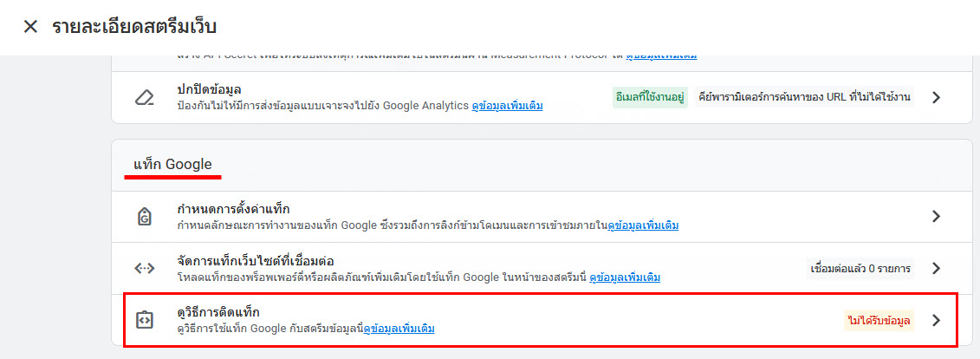The height and width of the screenshot is (359, 980).
Task: Click the แท็ก Google section heading
Action: [172, 165]
